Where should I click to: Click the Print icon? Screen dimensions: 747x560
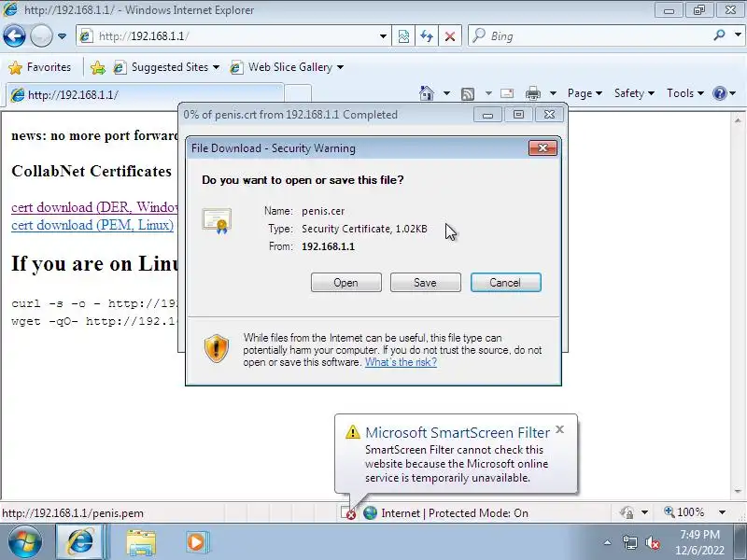point(533,93)
